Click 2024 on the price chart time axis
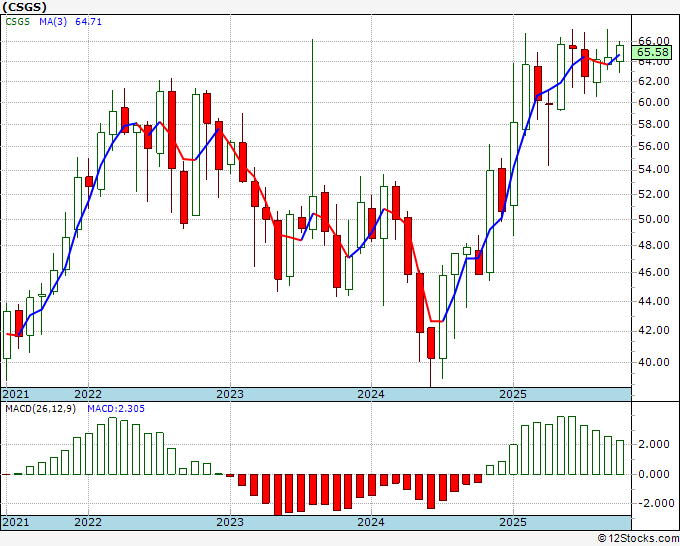Image resolution: width=680 pixels, height=546 pixels. 371,394
